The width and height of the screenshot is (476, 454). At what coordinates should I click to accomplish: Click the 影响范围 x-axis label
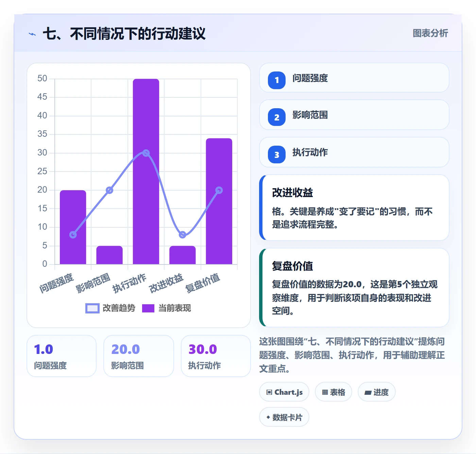pos(93,283)
